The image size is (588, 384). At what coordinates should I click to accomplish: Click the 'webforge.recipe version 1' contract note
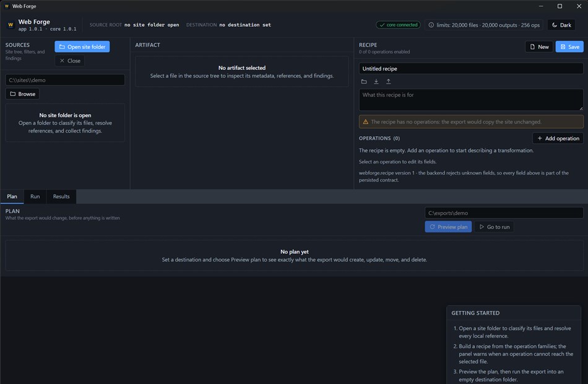click(x=464, y=177)
